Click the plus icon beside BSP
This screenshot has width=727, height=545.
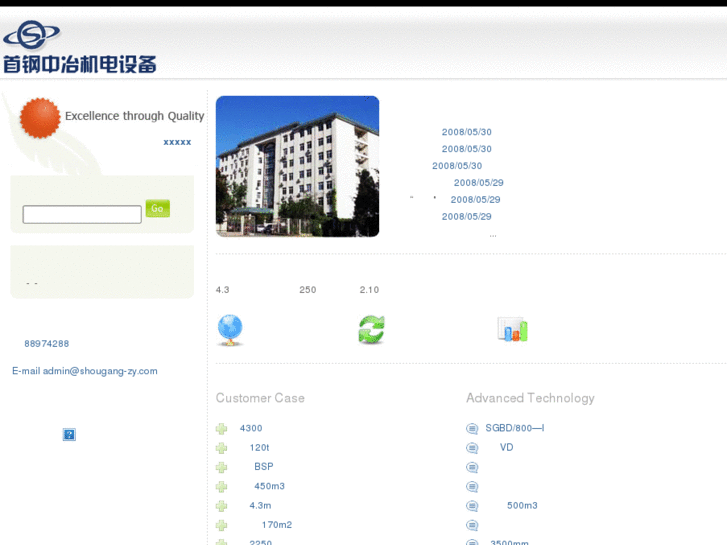tap(222, 467)
